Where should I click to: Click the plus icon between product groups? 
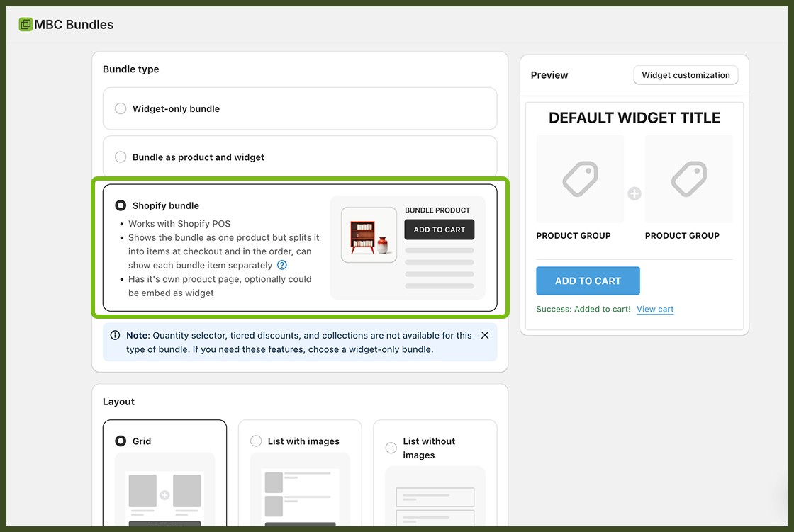634,192
